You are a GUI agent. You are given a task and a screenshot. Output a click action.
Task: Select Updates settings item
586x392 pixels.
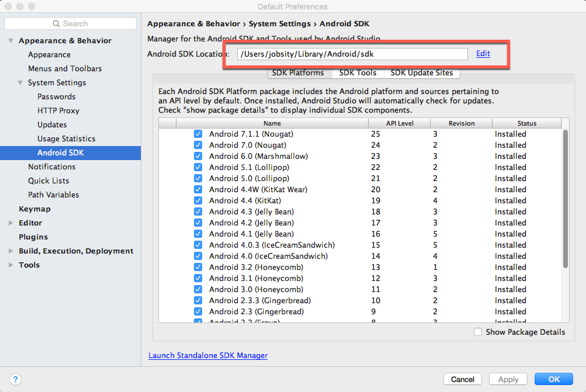[52, 124]
